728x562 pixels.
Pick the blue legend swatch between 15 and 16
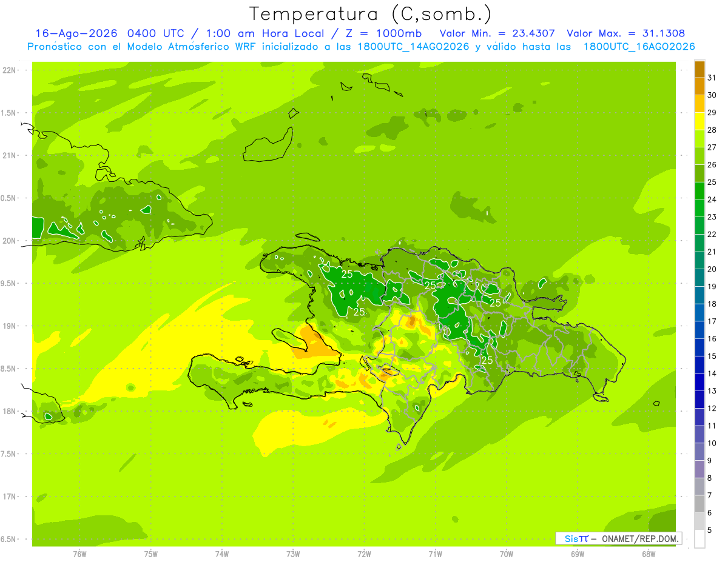pos(699,347)
